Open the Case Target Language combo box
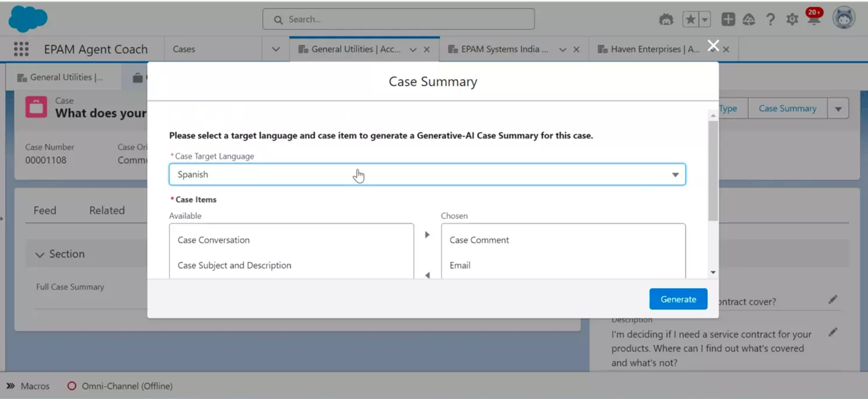This screenshot has height=399, width=868. tap(427, 174)
